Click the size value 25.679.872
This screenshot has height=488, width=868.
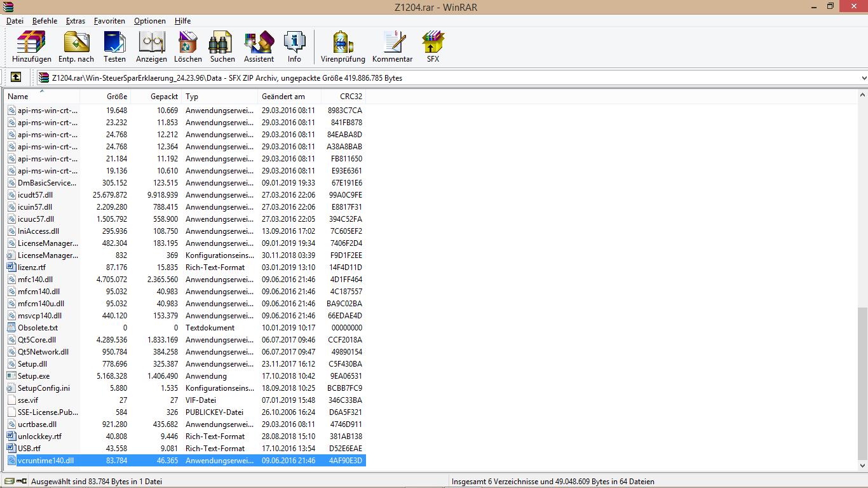pyautogui.click(x=109, y=195)
